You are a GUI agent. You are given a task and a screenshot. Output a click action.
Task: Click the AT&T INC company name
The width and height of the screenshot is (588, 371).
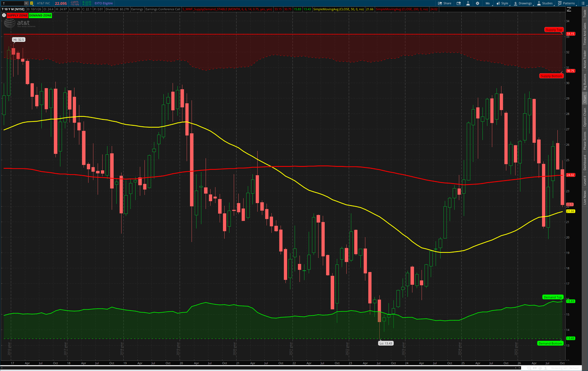tap(43, 3)
